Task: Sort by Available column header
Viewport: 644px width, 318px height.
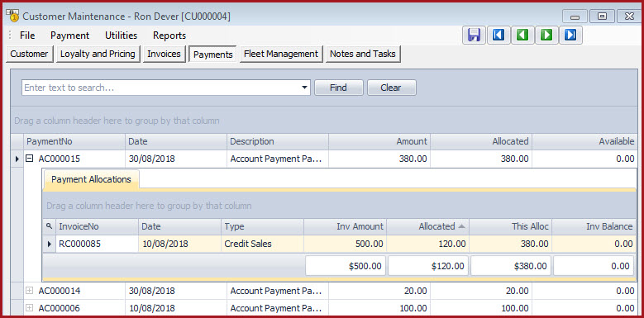Action: pos(584,141)
